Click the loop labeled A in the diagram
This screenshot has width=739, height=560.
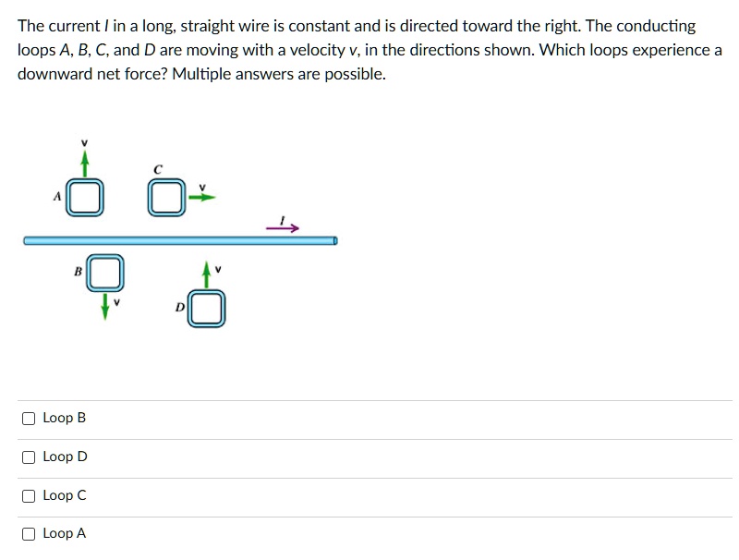click(x=83, y=197)
